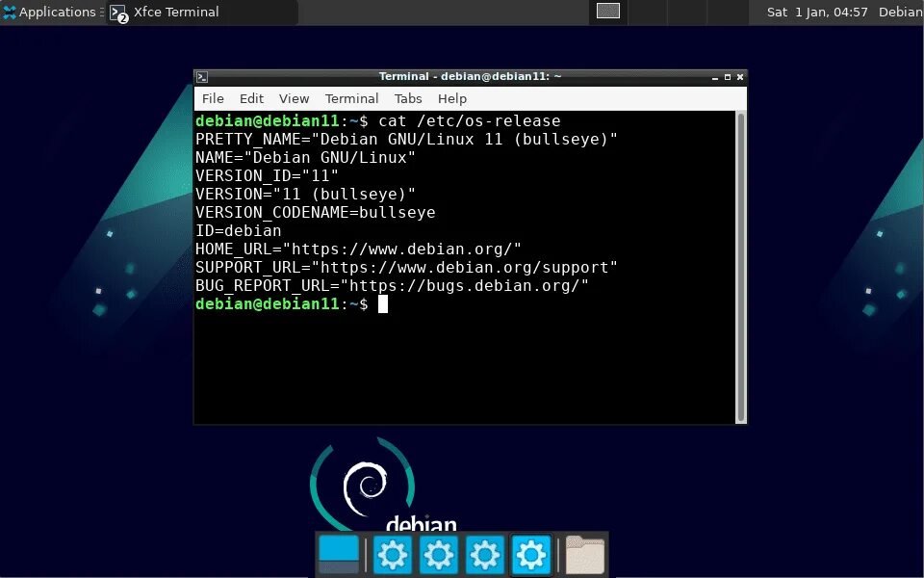Image resolution: width=924 pixels, height=578 pixels.
Task: Open the View menu
Action: 295,98
